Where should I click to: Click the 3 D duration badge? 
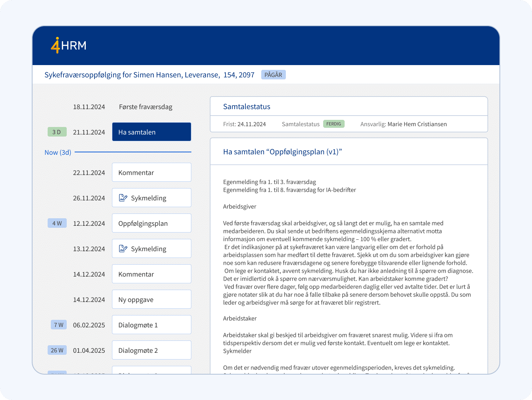[x=57, y=132]
